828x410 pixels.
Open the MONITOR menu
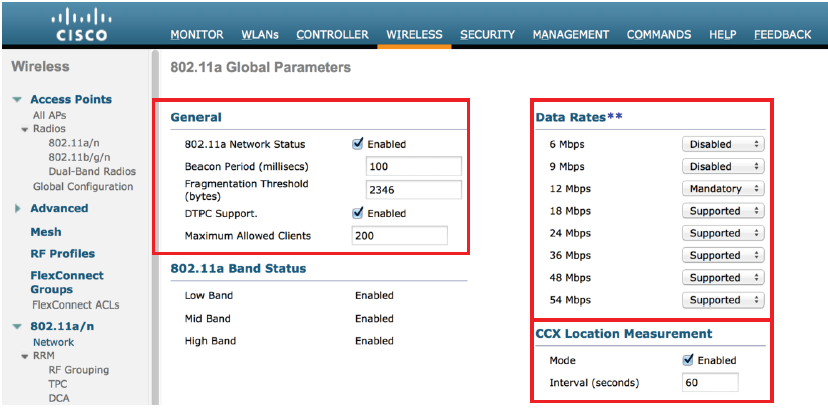pyautogui.click(x=197, y=35)
